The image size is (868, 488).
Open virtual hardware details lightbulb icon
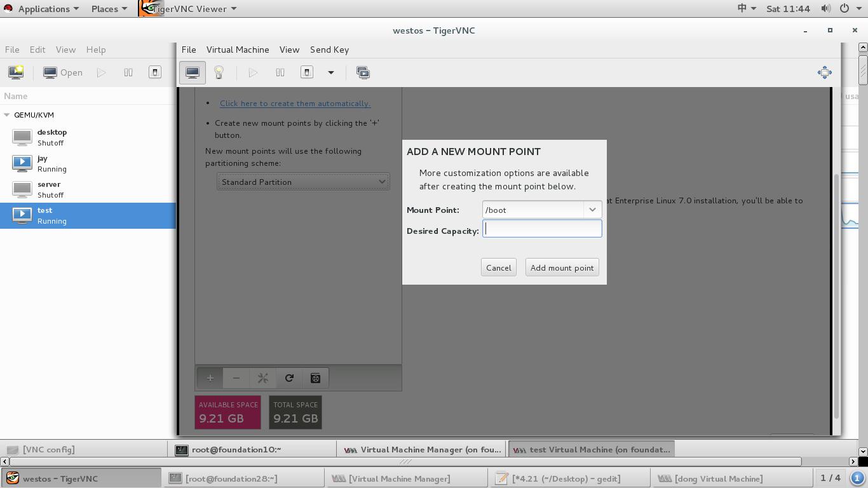pos(219,72)
